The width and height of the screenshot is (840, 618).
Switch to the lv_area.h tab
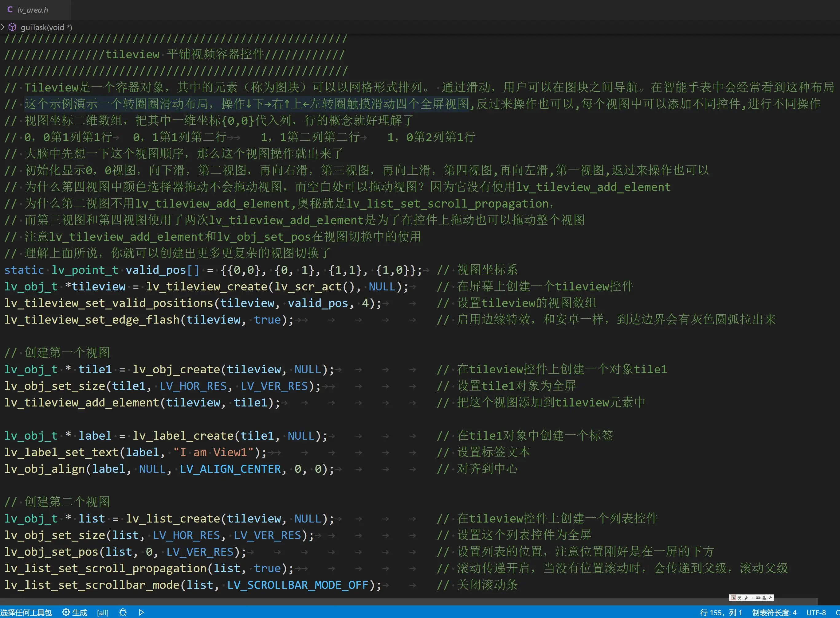click(x=32, y=10)
